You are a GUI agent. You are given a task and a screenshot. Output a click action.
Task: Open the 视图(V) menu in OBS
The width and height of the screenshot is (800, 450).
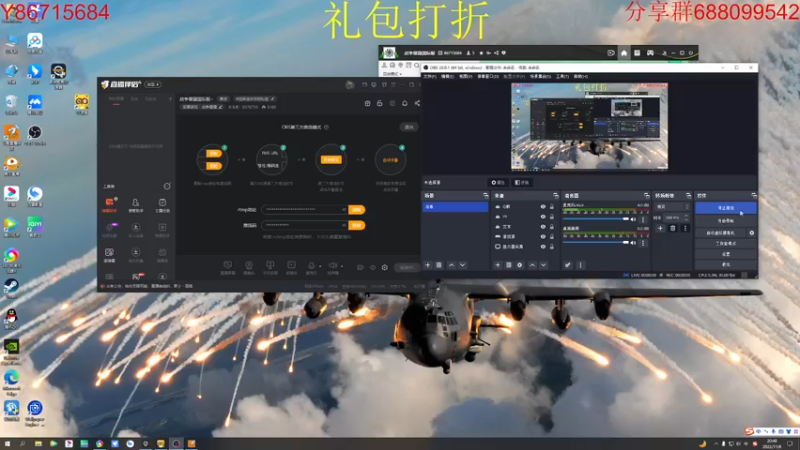465,77
